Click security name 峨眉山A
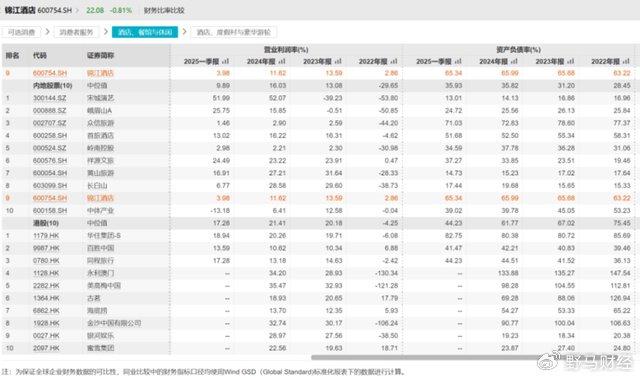 99,111
